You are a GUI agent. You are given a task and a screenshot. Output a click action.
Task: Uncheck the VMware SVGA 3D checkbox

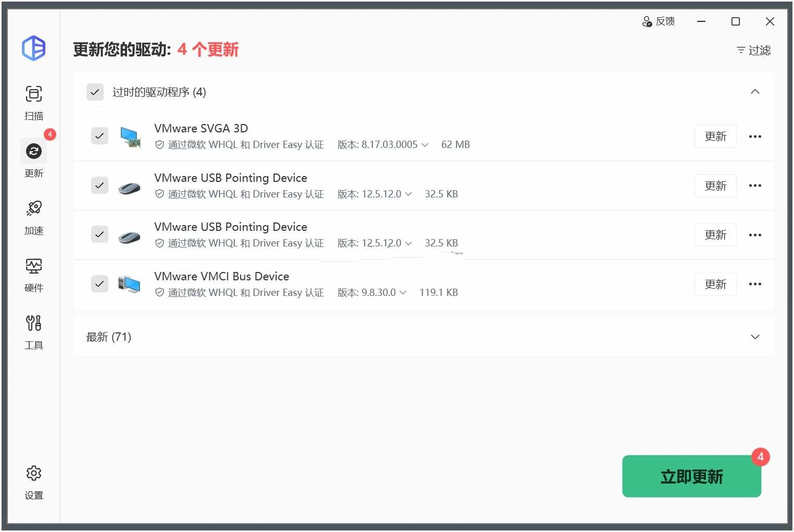(x=100, y=136)
